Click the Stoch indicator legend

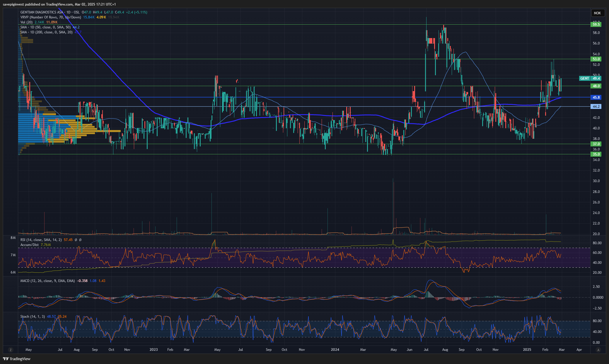(x=33, y=317)
